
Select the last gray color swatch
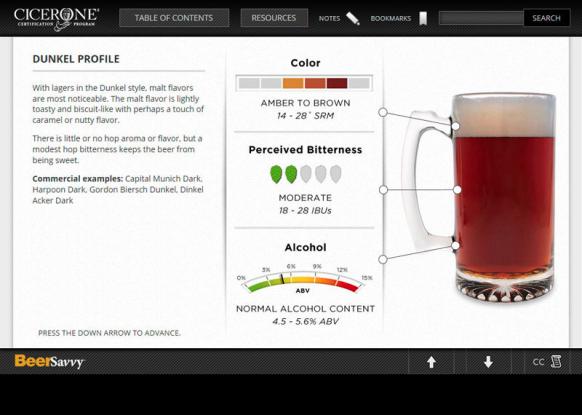(x=359, y=83)
